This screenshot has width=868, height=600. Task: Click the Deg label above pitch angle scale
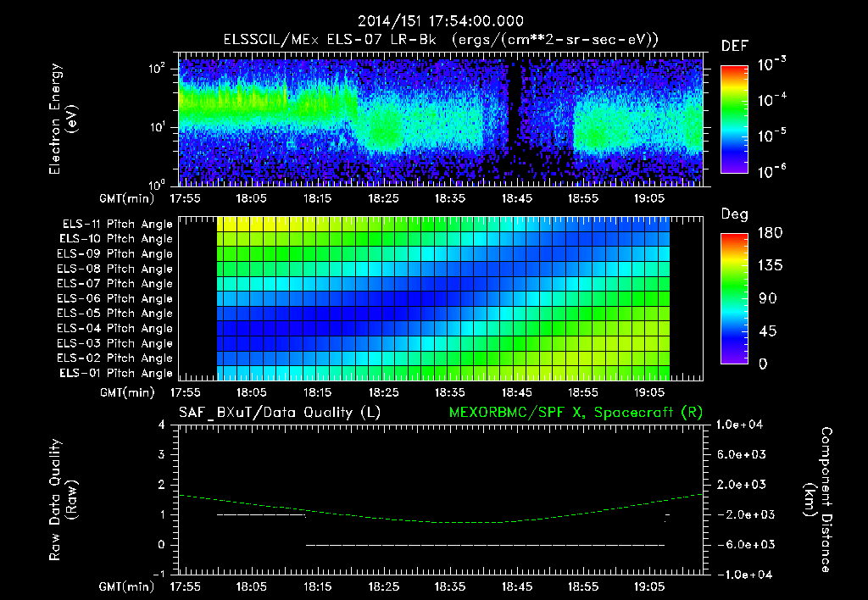click(735, 214)
